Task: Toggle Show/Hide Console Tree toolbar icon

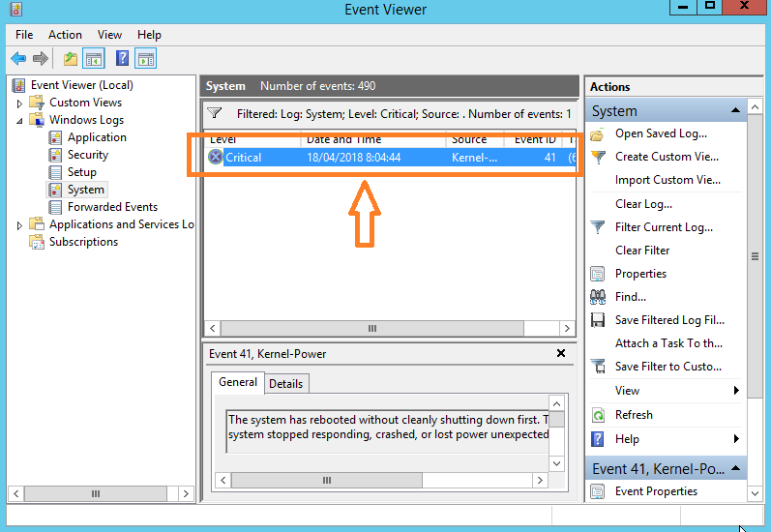Action: click(x=94, y=59)
